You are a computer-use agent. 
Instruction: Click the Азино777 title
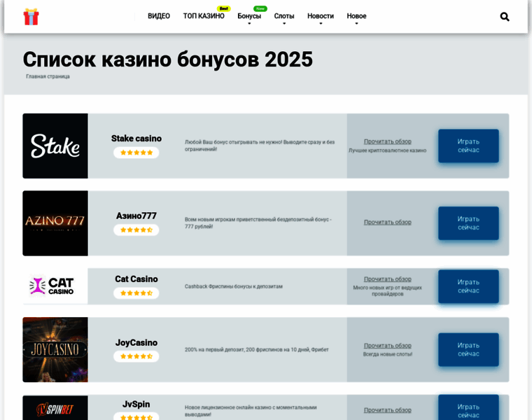136,216
